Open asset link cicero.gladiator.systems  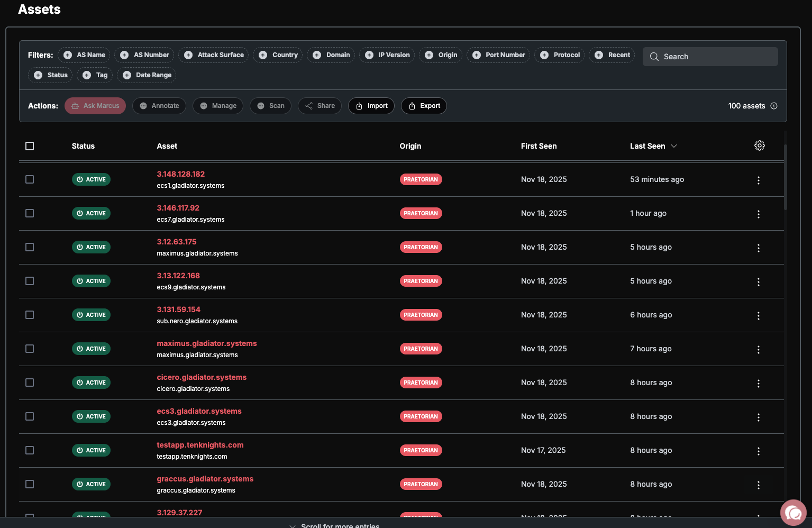coord(202,377)
